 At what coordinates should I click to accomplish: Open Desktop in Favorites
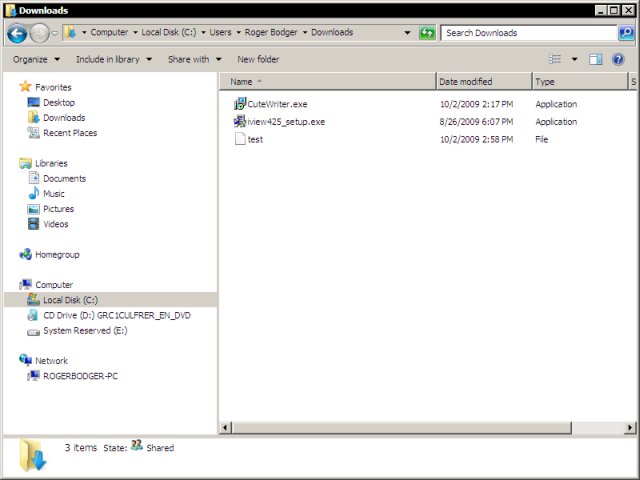59,102
